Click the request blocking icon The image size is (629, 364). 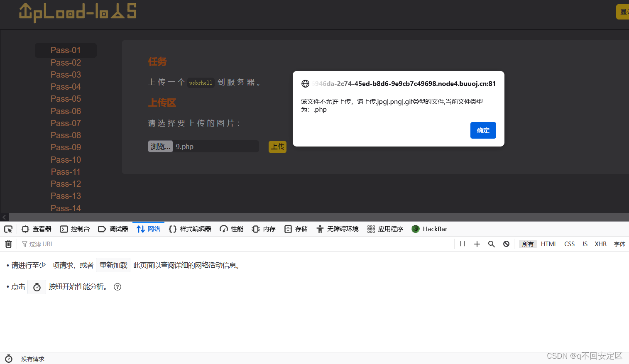click(506, 244)
